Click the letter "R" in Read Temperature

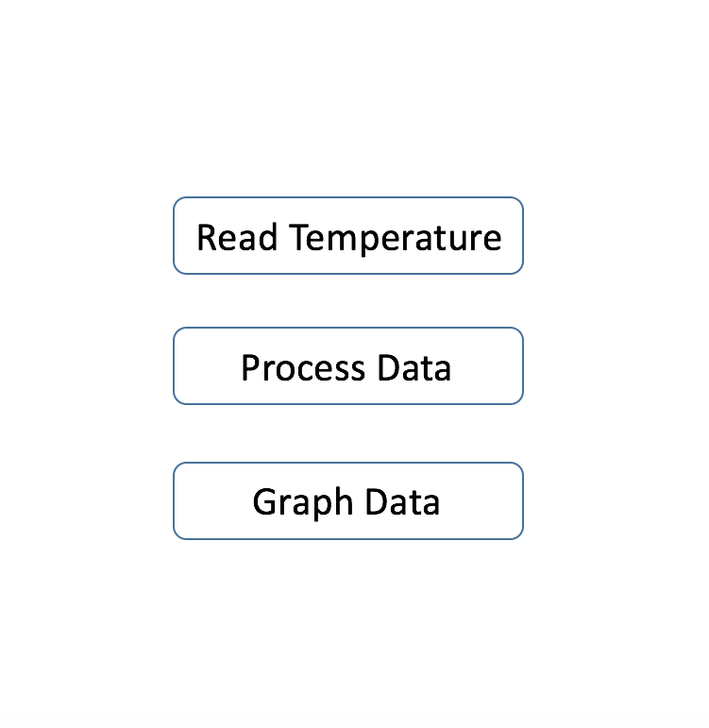(x=207, y=237)
